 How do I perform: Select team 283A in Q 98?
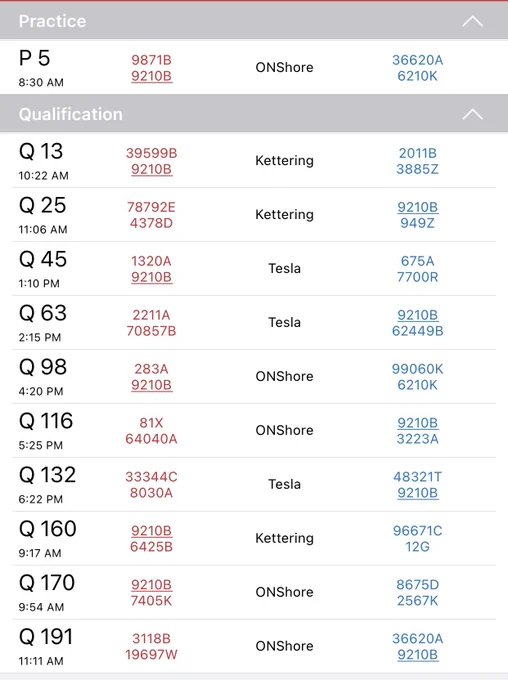151,369
